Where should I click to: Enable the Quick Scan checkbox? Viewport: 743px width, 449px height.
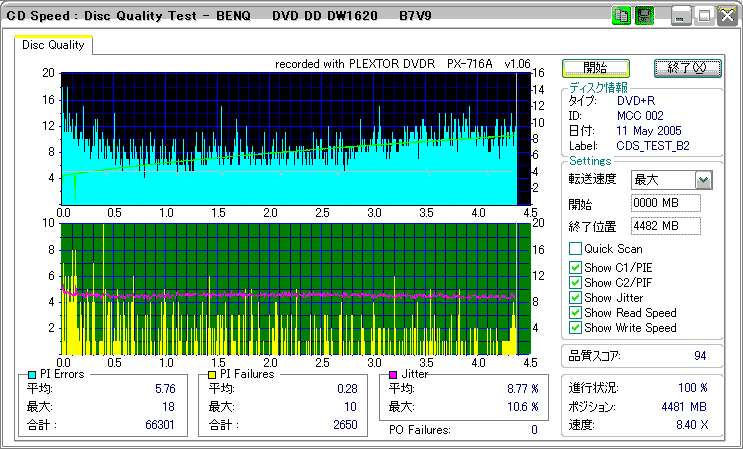[x=575, y=249]
